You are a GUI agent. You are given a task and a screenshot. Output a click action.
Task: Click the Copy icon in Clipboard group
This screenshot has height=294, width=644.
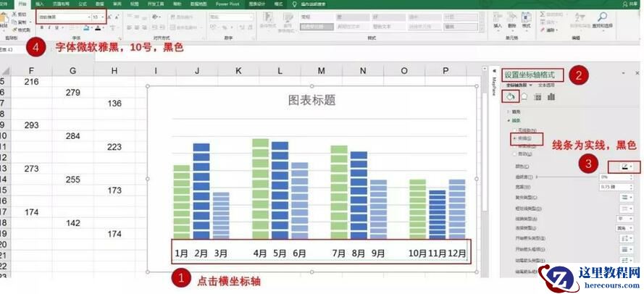tap(14, 22)
